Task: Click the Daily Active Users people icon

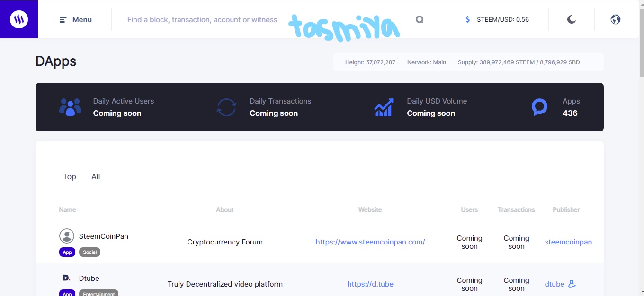Action: pos(70,107)
